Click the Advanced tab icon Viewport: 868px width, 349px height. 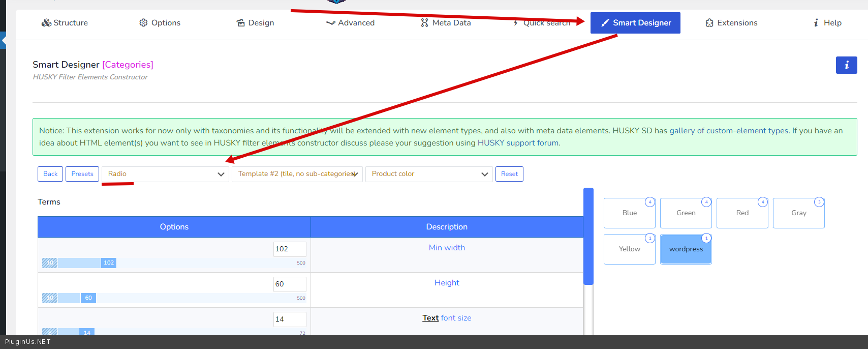tap(330, 23)
